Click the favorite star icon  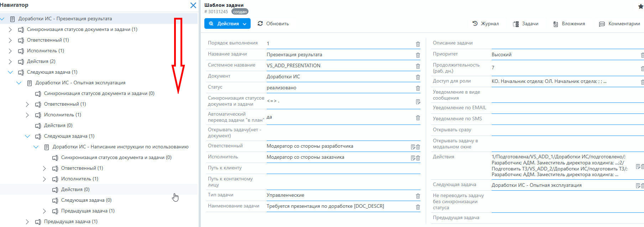click(641, 6)
